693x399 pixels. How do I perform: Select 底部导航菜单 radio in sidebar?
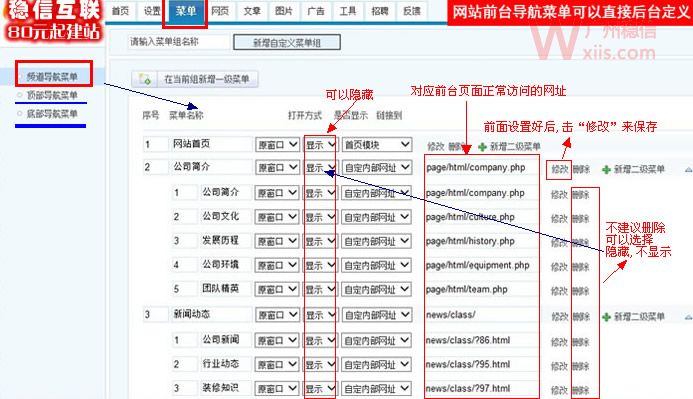[x=19, y=114]
